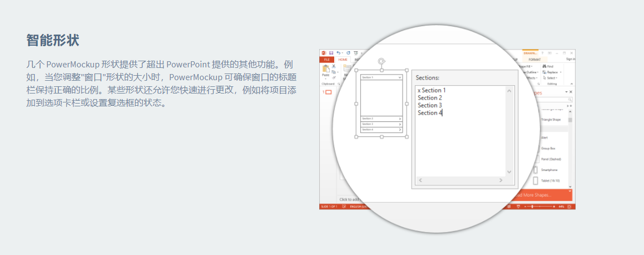Open the FILE tab
The width and height of the screenshot is (644, 255).
point(326,59)
